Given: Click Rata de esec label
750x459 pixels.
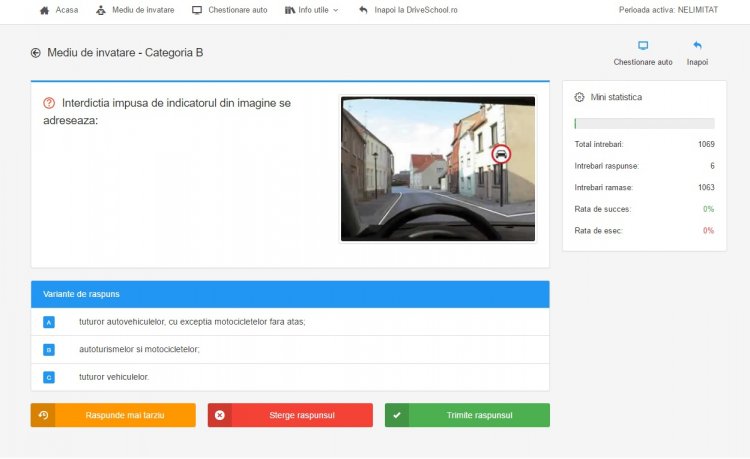Looking at the screenshot, I should pyautogui.click(x=598, y=230).
